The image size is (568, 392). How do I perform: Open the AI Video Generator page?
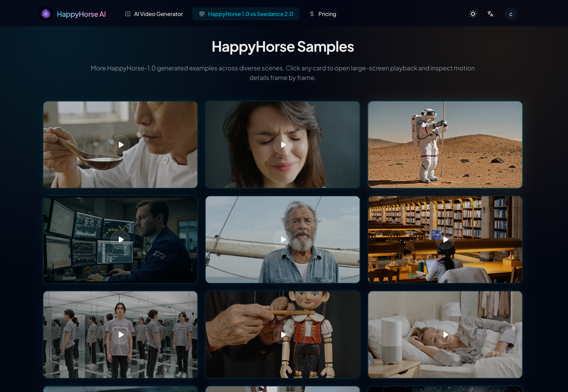point(158,14)
